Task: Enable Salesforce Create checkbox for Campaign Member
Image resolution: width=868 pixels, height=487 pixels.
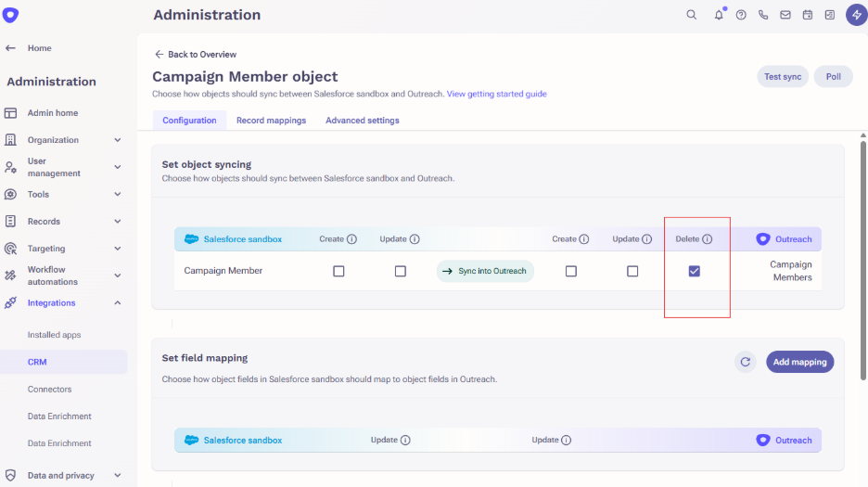Action: point(338,271)
